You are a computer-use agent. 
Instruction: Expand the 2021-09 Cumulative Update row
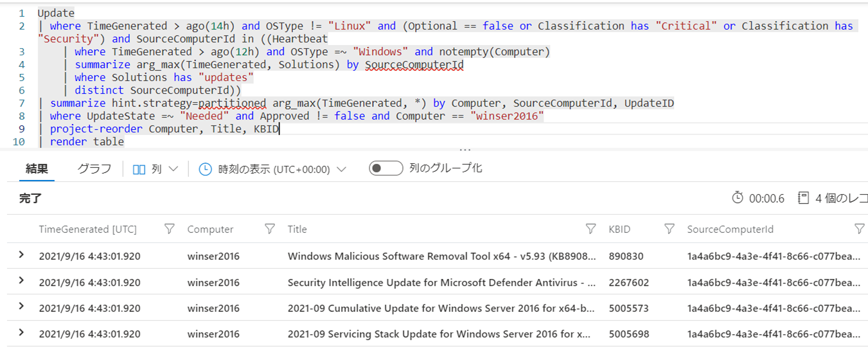(x=21, y=307)
